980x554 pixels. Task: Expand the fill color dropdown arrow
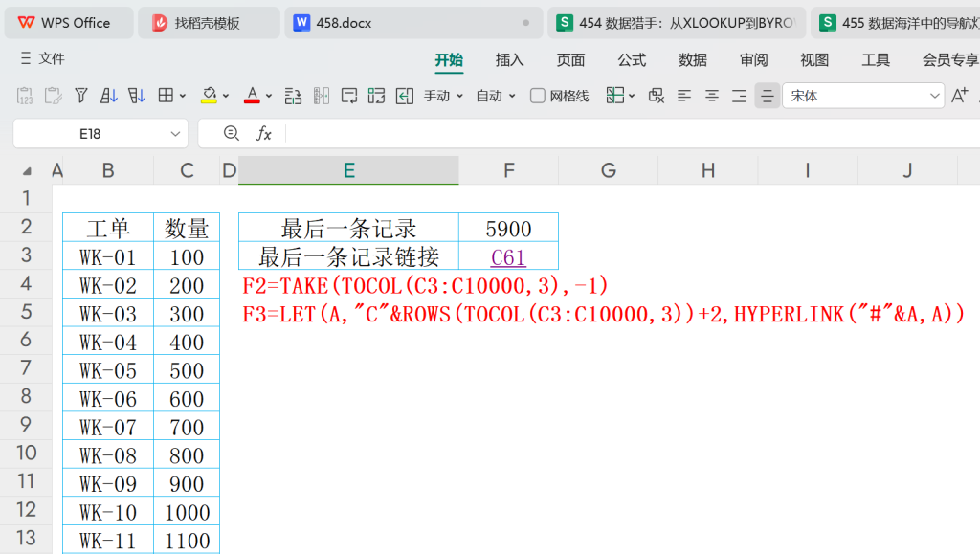point(226,97)
